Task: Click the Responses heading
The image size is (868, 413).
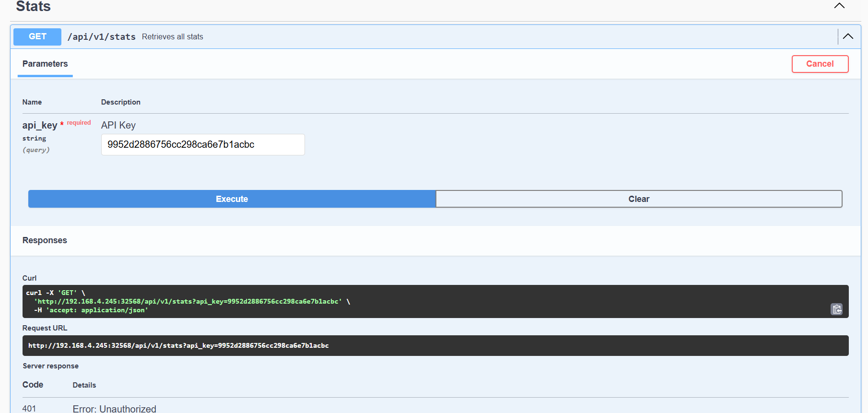Action: [x=45, y=240]
